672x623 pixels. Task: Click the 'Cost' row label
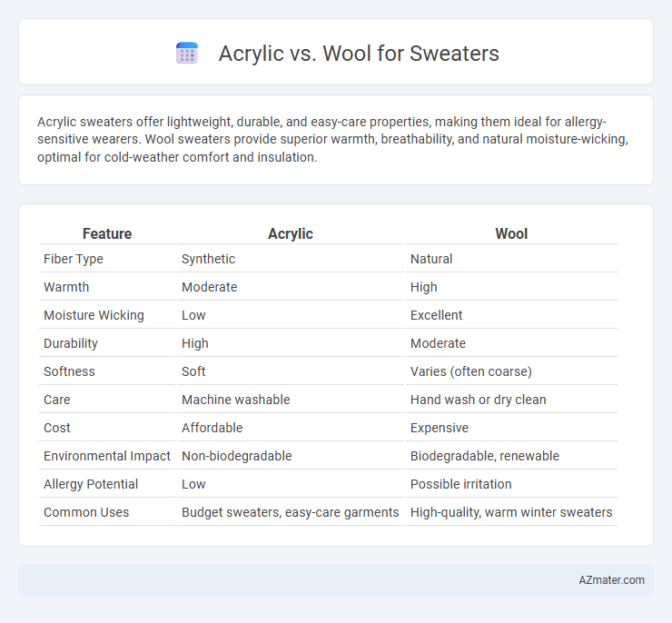57,428
